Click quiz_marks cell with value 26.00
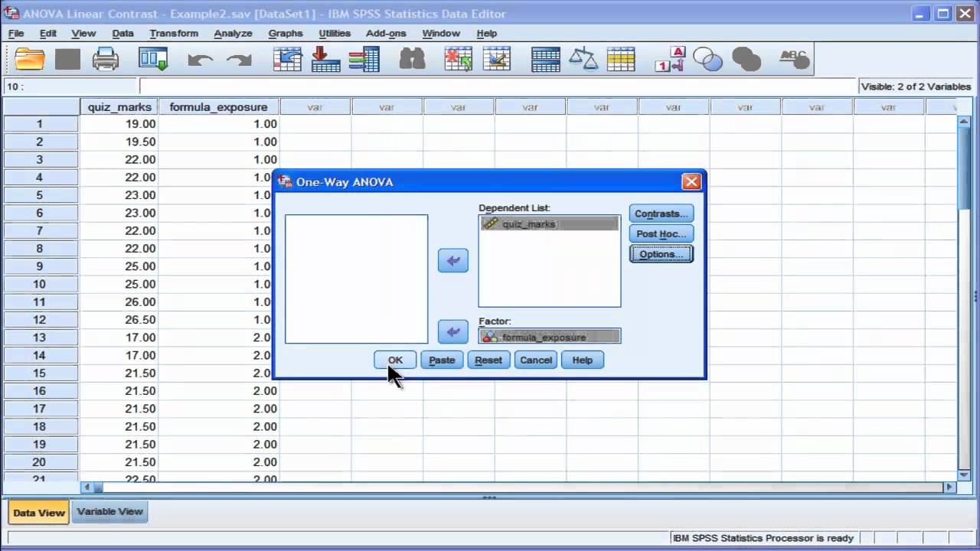The width and height of the screenshot is (980, 551). click(119, 302)
